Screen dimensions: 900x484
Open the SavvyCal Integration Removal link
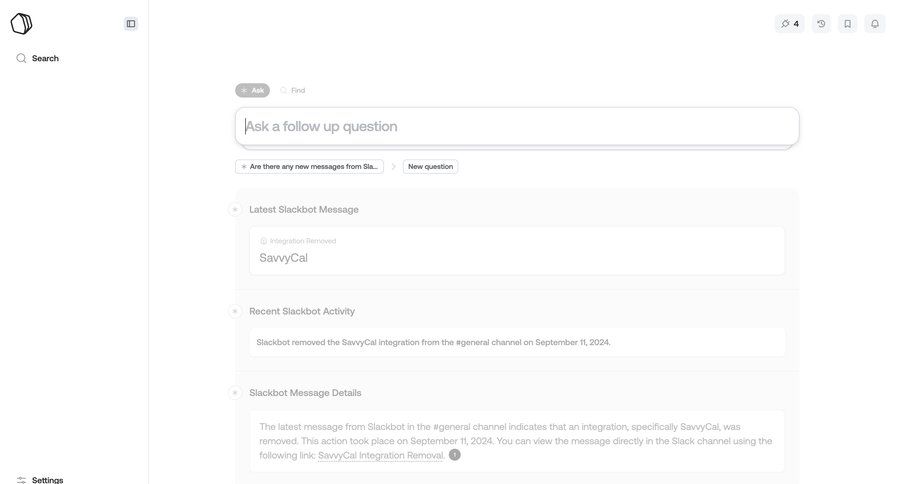tap(381, 455)
